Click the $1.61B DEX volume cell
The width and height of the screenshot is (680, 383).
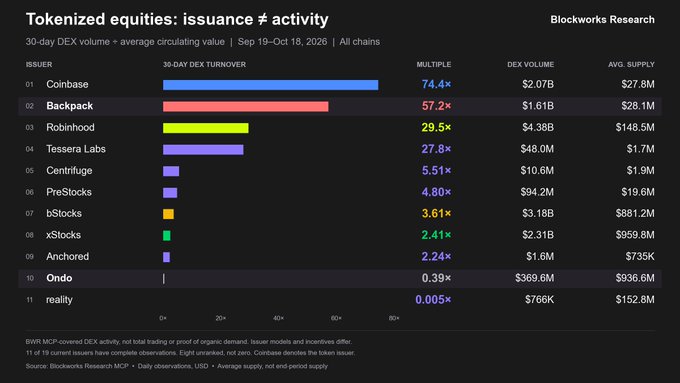[x=538, y=106]
